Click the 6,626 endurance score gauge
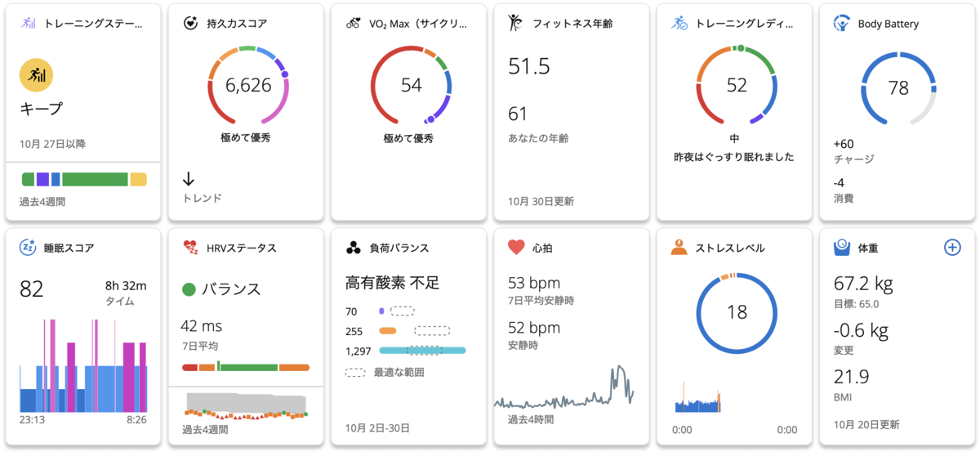Screen dimensions: 980x452 (x=247, y=86)
